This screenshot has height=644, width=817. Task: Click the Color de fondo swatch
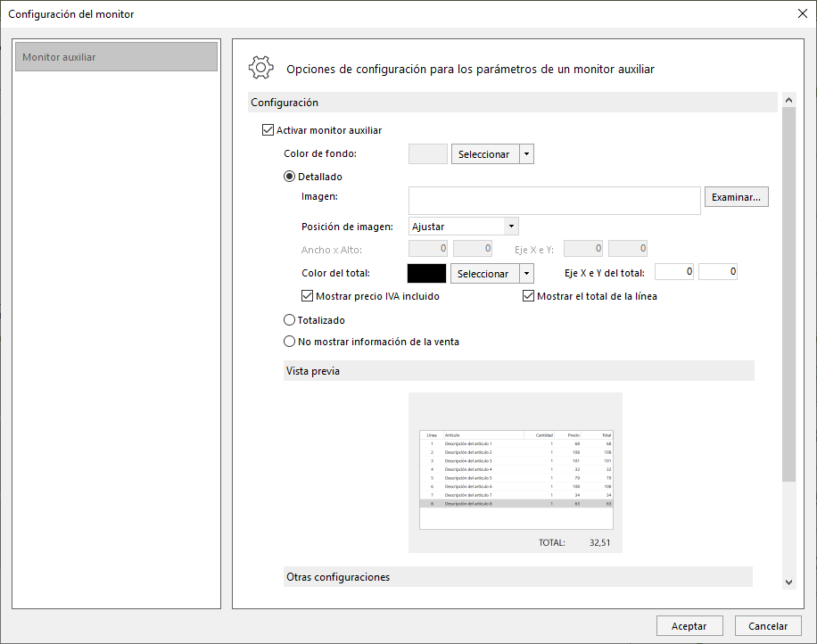(x=428, y=154)
